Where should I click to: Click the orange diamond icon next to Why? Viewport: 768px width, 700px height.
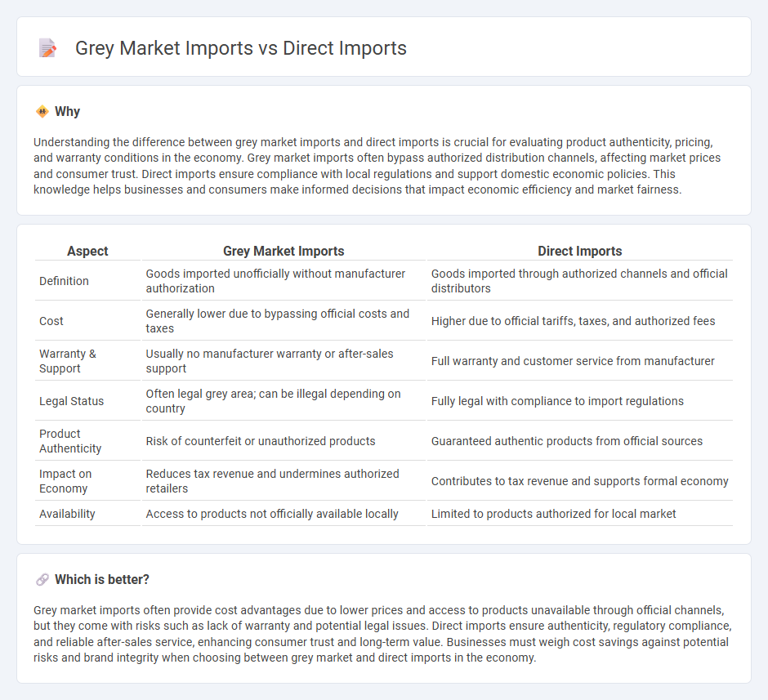click(42, 112)
